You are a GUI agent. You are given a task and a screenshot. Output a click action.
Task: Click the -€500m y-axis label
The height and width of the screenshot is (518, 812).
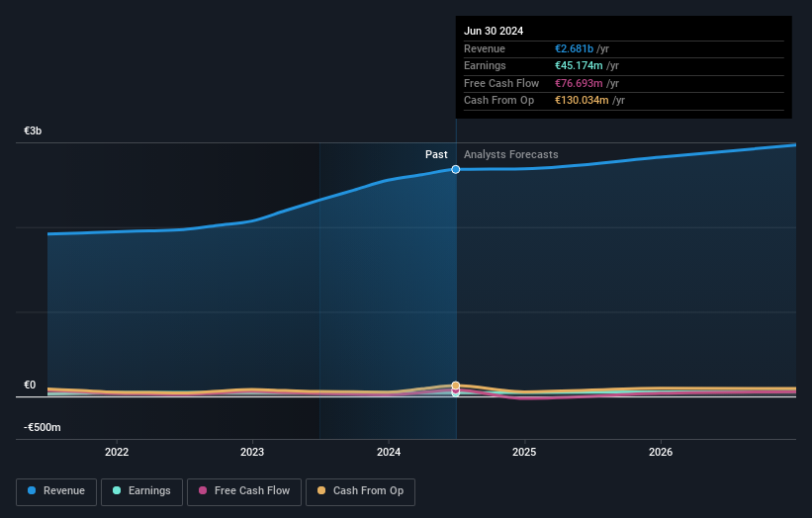(42, 427)
